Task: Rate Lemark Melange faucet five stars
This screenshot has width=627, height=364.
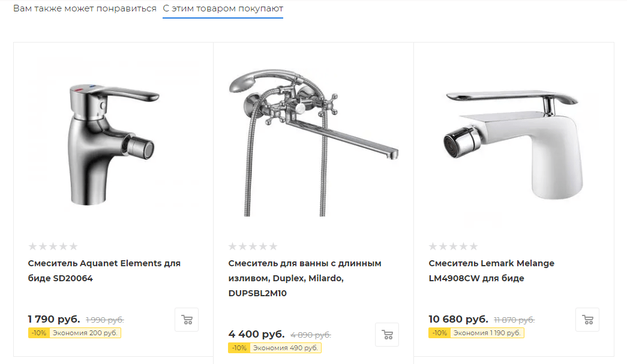Action: (474, 246)
